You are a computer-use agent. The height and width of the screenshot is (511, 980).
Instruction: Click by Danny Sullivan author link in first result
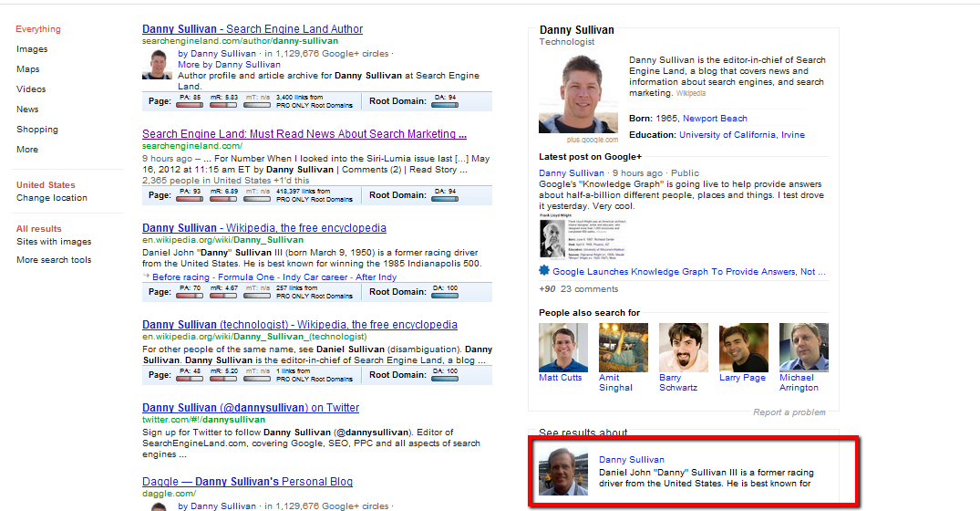click(217, 54)
